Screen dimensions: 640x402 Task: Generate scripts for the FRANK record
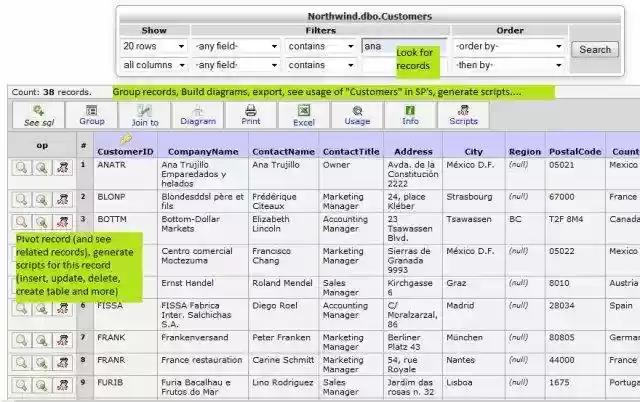(x=62, y=340)
